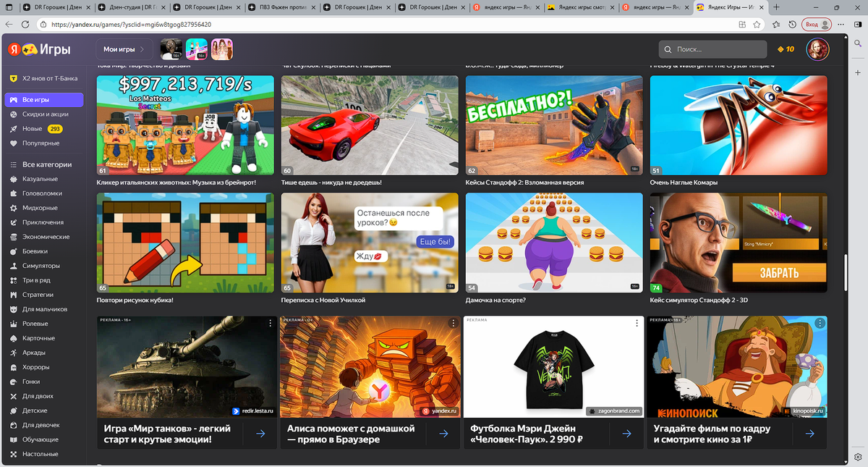The width and height of the screenshot is (868, 467).
Task: Select Все игры in the sidebar
Action: pyautogui.click(x=43, y=100)
